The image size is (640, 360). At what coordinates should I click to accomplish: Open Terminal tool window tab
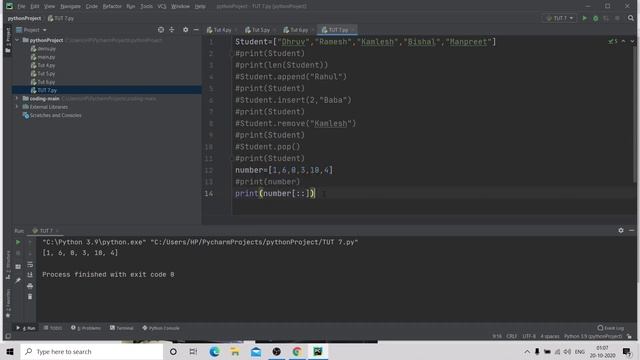click(x=122, y=328)
